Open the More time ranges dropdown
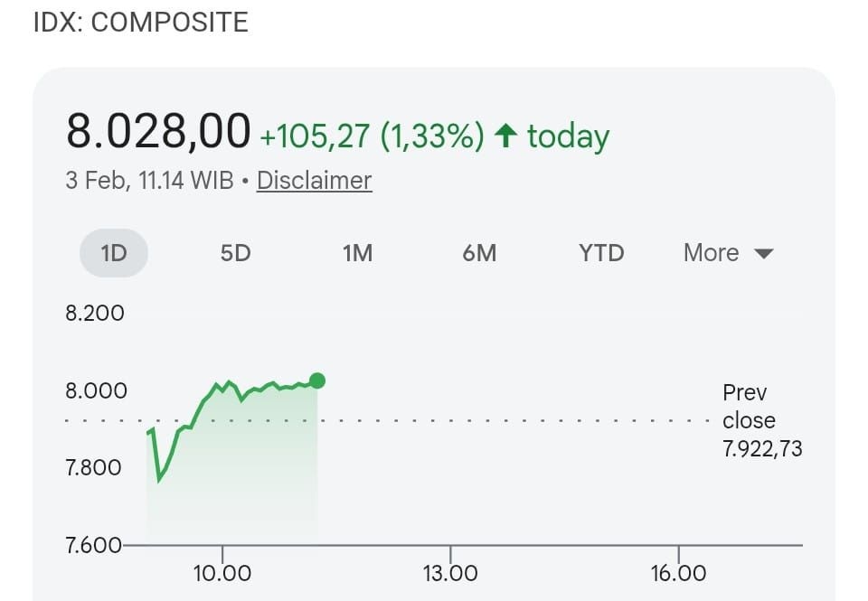868x601 pixels. (x=727, y=253)
